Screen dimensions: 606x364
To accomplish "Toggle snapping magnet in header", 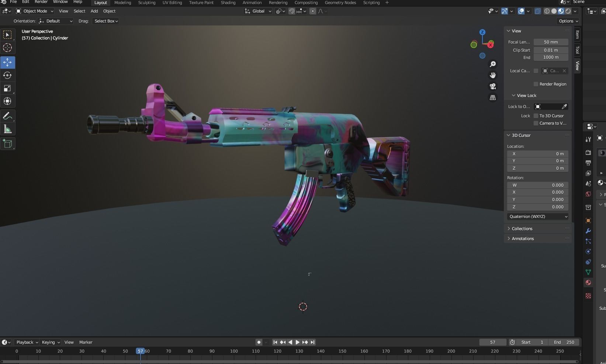I will point(291,11).
